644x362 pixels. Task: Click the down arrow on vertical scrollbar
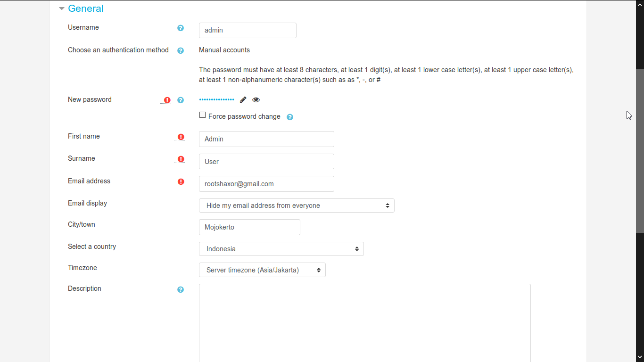(x=640, y=358)
